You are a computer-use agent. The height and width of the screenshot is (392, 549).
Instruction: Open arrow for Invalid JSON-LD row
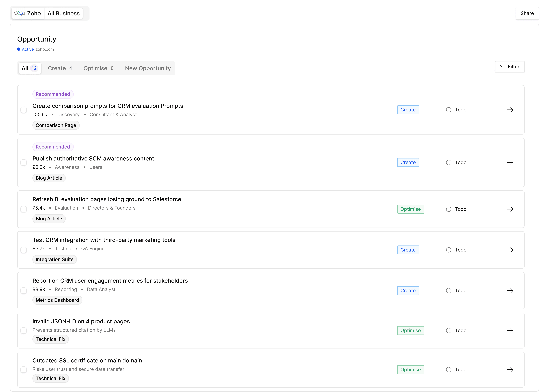(510, 330)
